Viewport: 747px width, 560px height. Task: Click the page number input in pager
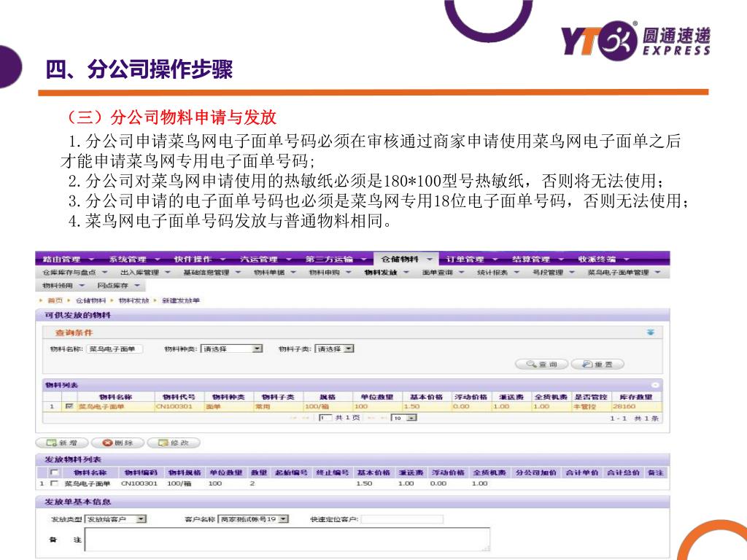tap(325, 418)
